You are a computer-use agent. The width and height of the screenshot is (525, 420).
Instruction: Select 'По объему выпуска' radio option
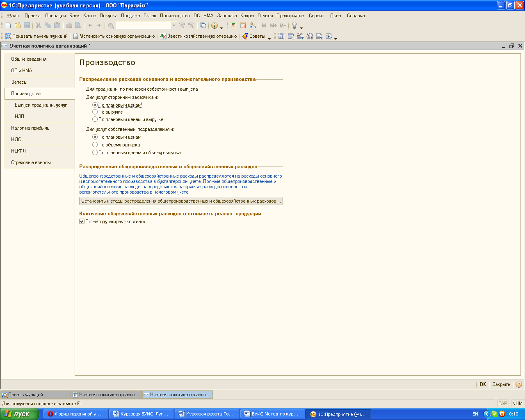pos(95,145)
